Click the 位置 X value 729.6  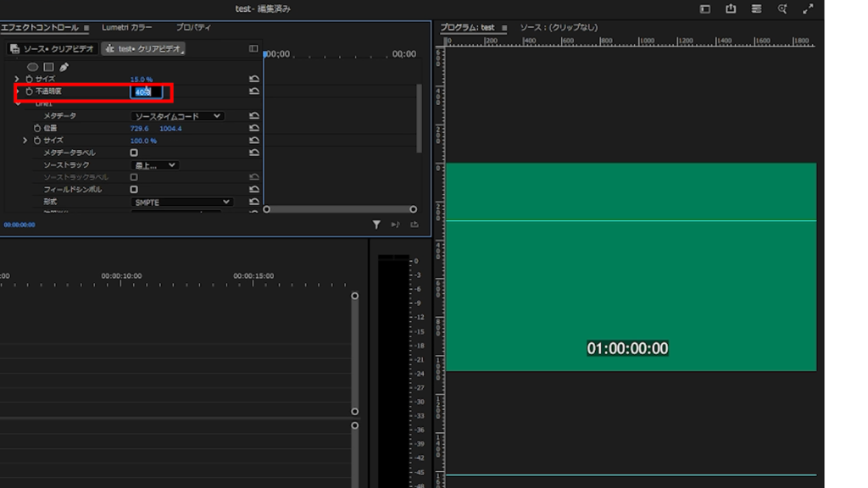pos(139,129)
